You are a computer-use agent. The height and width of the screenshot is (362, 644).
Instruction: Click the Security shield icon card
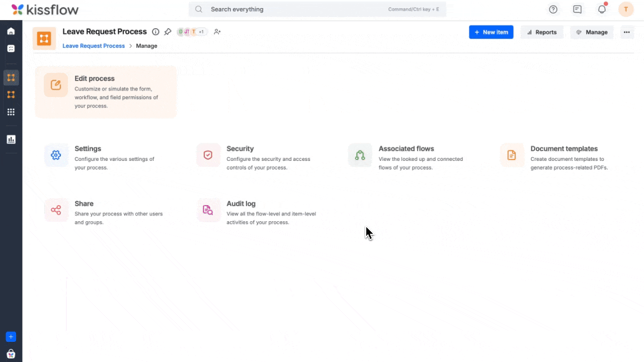click(208, 155)
